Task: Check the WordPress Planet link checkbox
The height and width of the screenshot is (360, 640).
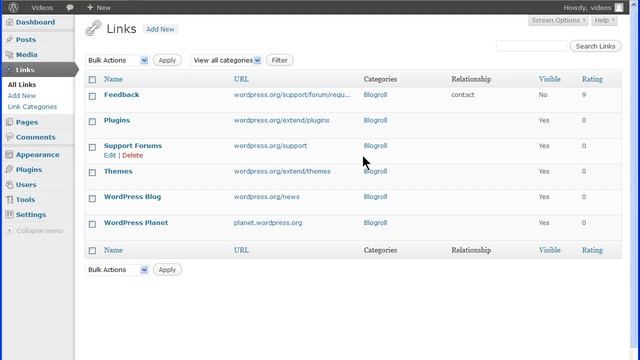Action: click(92, 224)
